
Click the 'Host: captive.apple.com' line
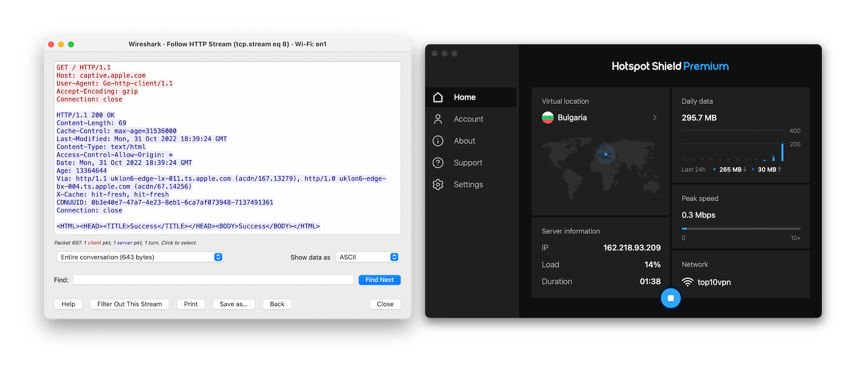[101, 76]
